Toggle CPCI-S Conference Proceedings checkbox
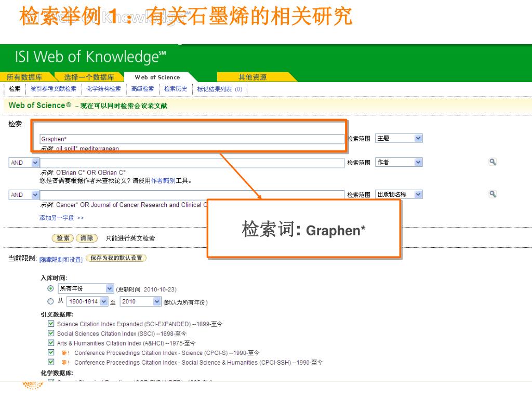 (x=51, y=352)
